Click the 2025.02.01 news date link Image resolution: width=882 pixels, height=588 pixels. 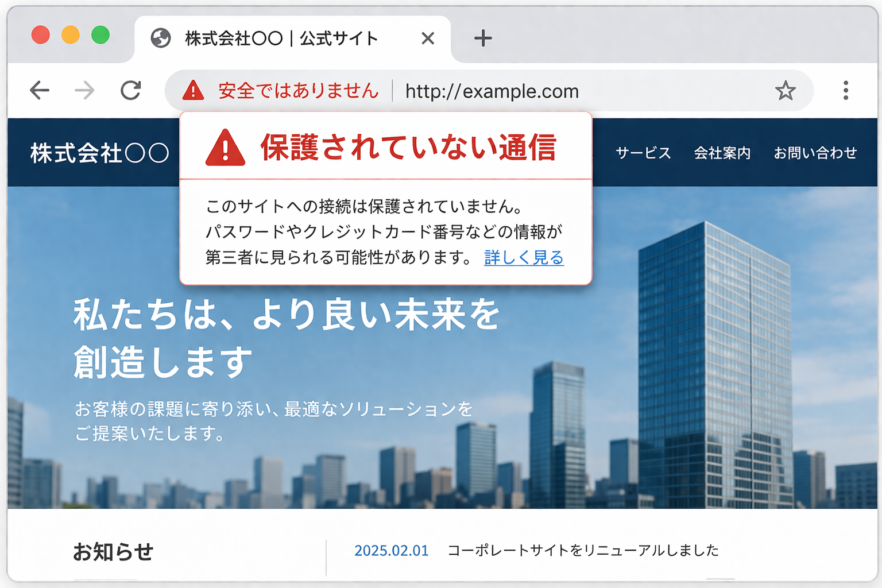point(390,550)
